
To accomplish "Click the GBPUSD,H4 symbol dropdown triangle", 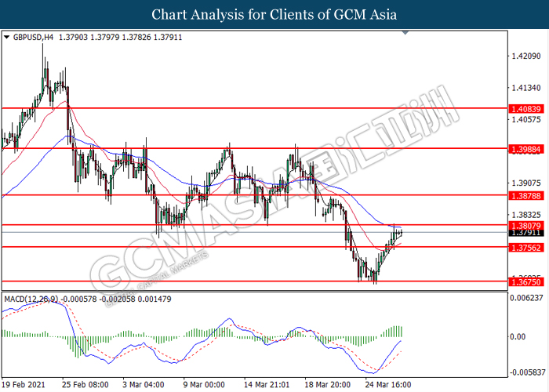I will click(x=6, y=37).
